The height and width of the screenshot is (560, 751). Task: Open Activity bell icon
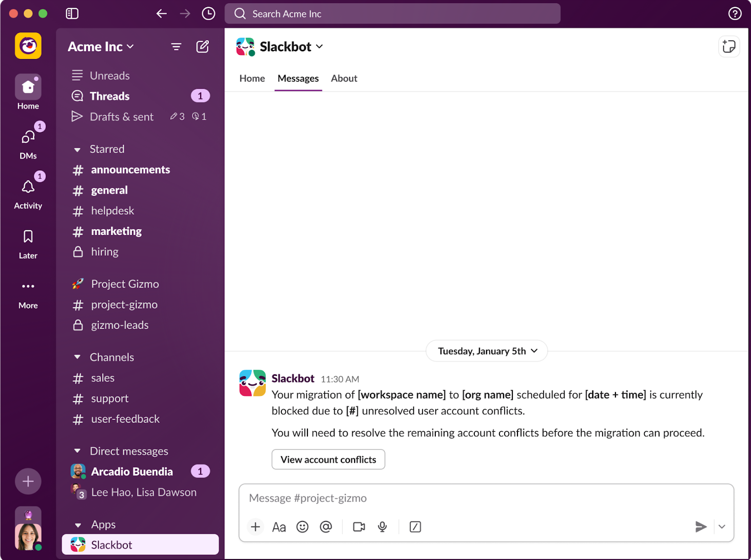click(x=28, y=192)
